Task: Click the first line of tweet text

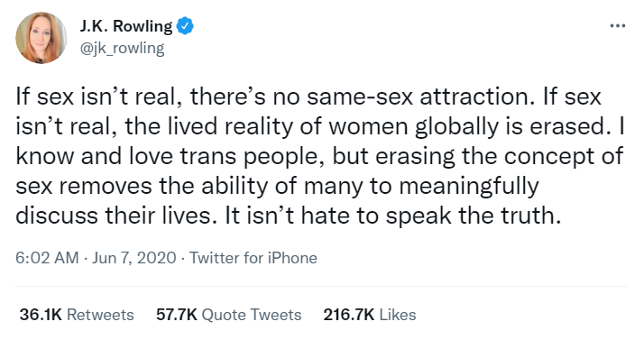Action: point(308,96)
